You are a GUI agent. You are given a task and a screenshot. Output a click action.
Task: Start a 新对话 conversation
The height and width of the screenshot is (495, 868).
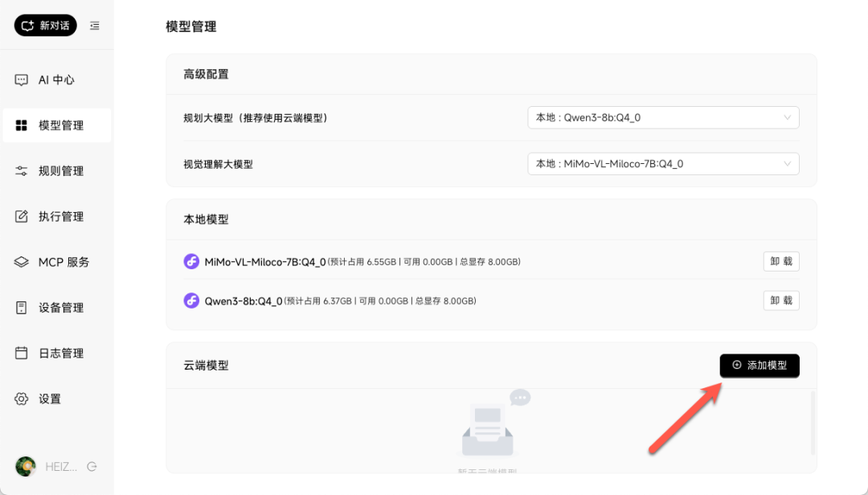tap(46, 26)
